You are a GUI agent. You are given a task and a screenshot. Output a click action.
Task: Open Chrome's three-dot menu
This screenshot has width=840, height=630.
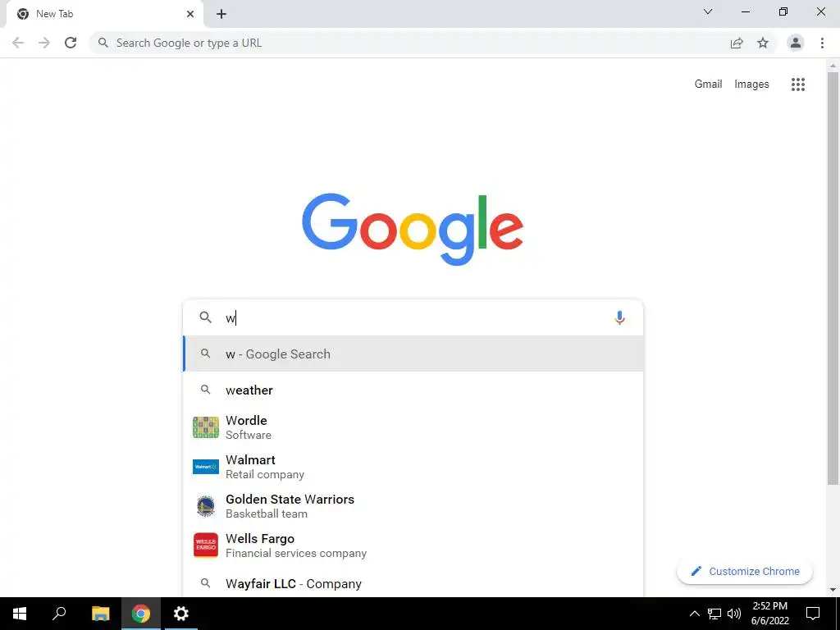tap(822, 43)
